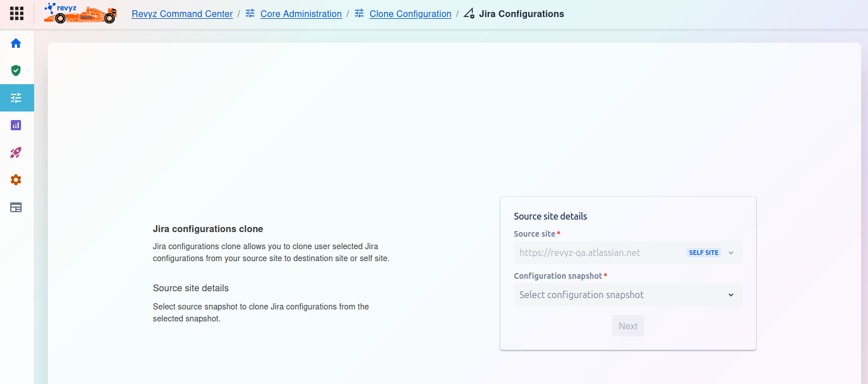Image resolution: width=868 pixels, height=384 pixels.
Task: Click the rocket icon in sidebar
Action: (16, 152)
